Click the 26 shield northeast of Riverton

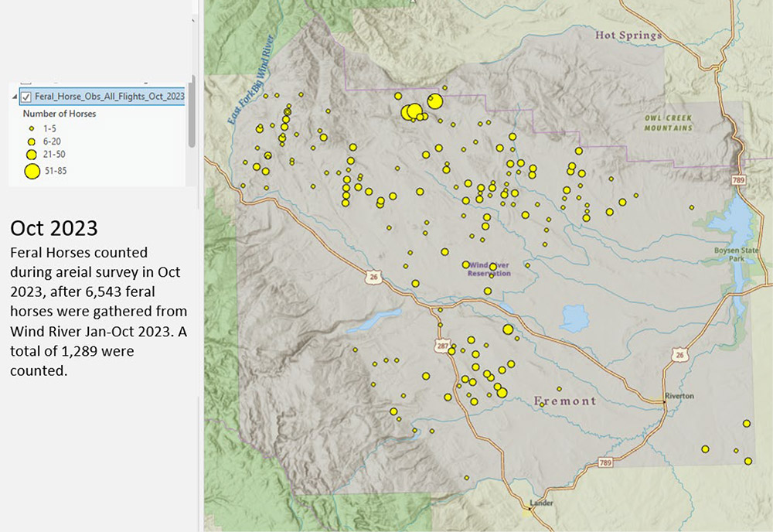[679, 355]
